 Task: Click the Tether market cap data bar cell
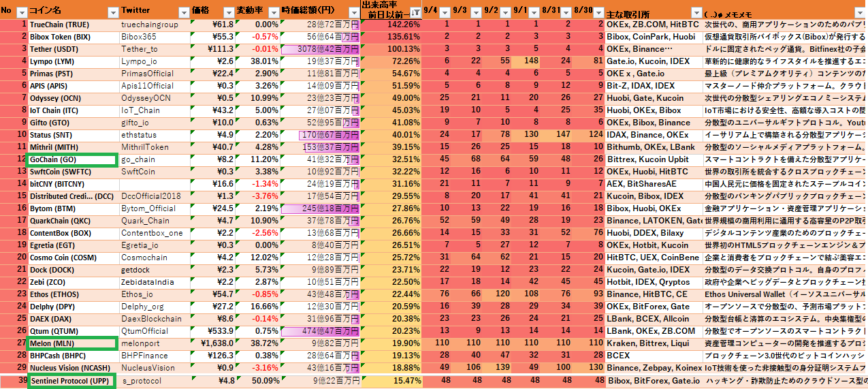(320, 49)
